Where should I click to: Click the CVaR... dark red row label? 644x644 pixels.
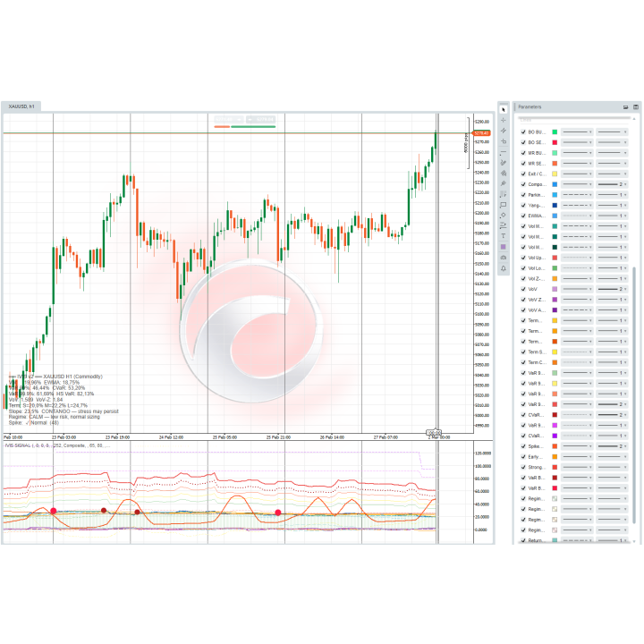pos(536,415)
